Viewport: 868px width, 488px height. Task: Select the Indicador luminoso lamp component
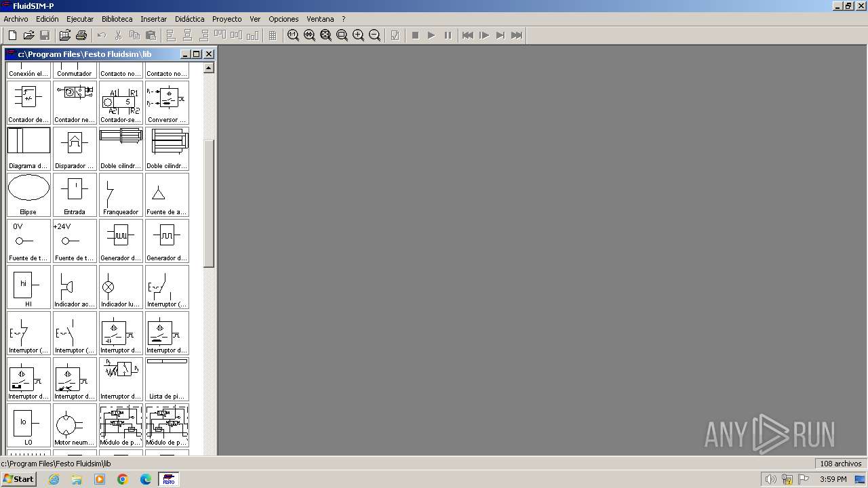click(x=121, y=287)
